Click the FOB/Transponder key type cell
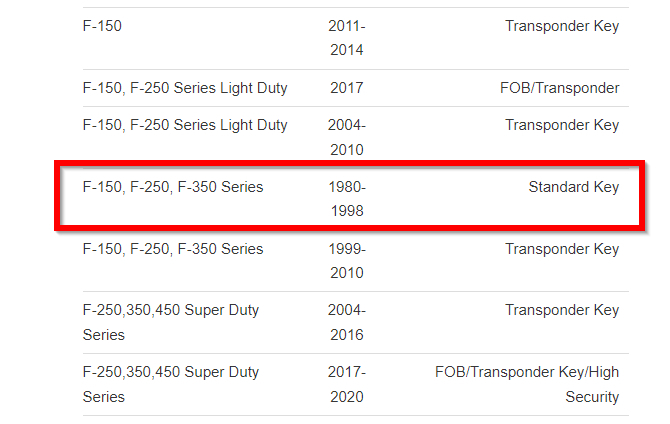The image size is (670, 424). 559,88
